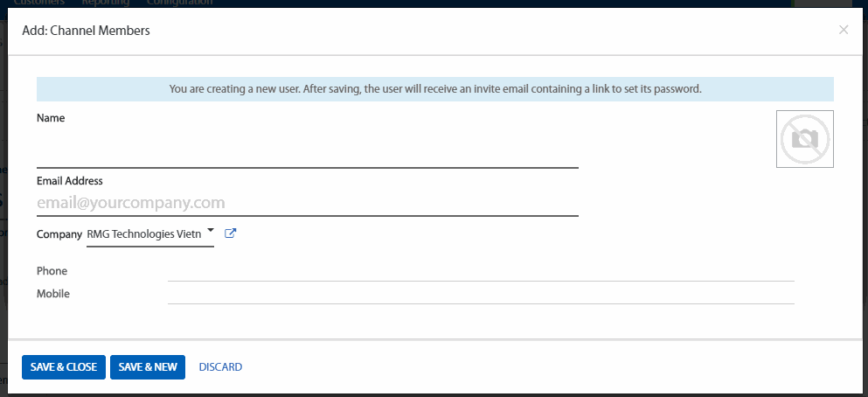Click the Mobile label

click(x=53, y=294)
